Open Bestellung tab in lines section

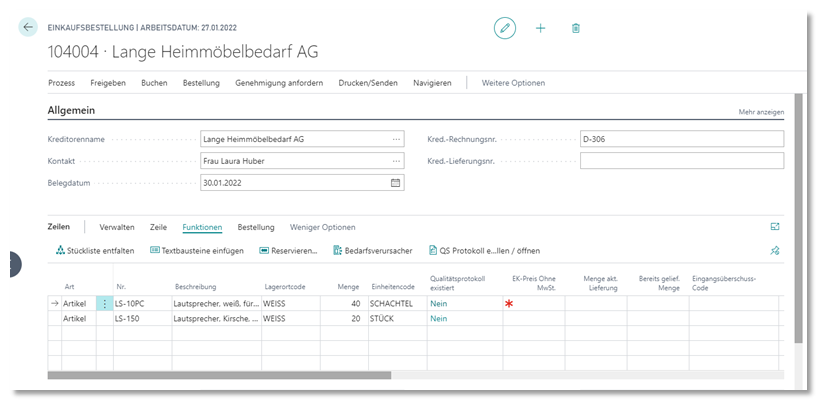(256, 227)
